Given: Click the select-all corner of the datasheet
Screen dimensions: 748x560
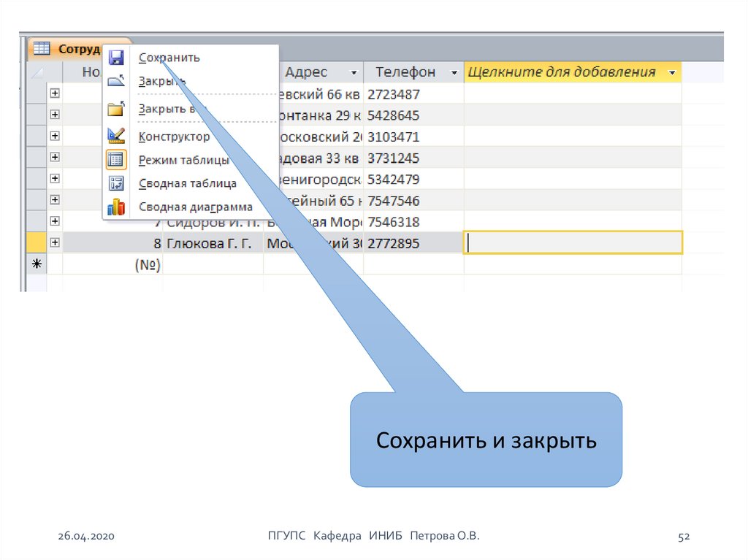Looking at the screenshot, I should click(x=36, y=72).
